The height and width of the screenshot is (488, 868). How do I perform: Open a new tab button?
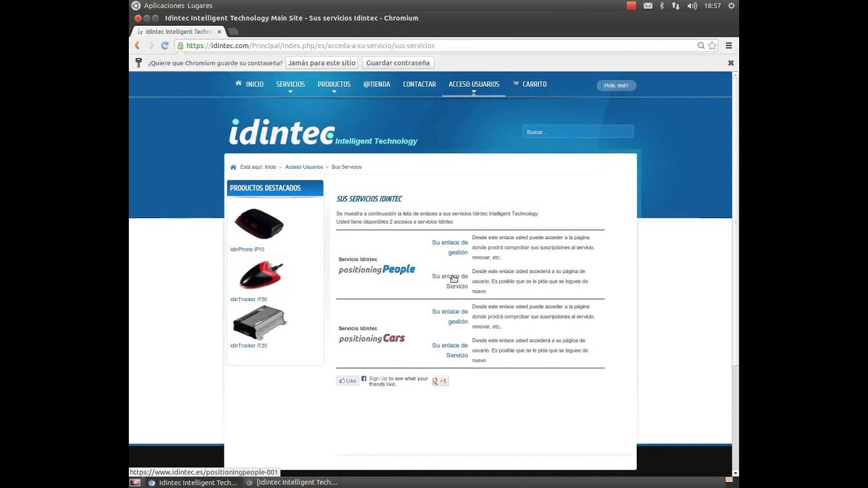[x=233, y=31]
